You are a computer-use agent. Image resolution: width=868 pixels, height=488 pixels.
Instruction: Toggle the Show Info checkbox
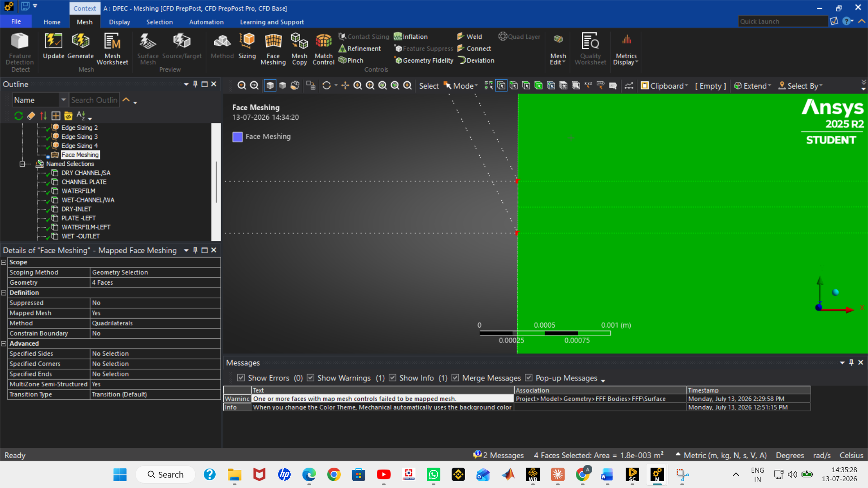pyautogui.click(x=392, y=378)
